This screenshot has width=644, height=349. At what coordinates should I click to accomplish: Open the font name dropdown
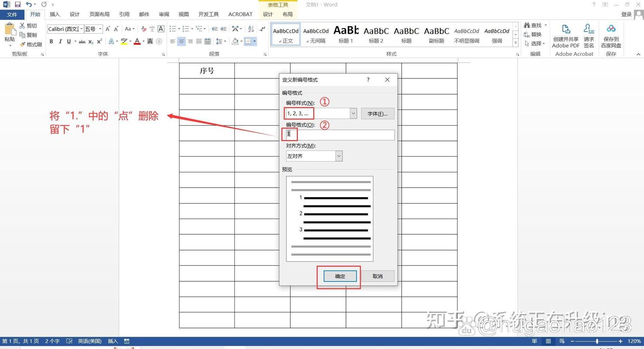point(81,29)
